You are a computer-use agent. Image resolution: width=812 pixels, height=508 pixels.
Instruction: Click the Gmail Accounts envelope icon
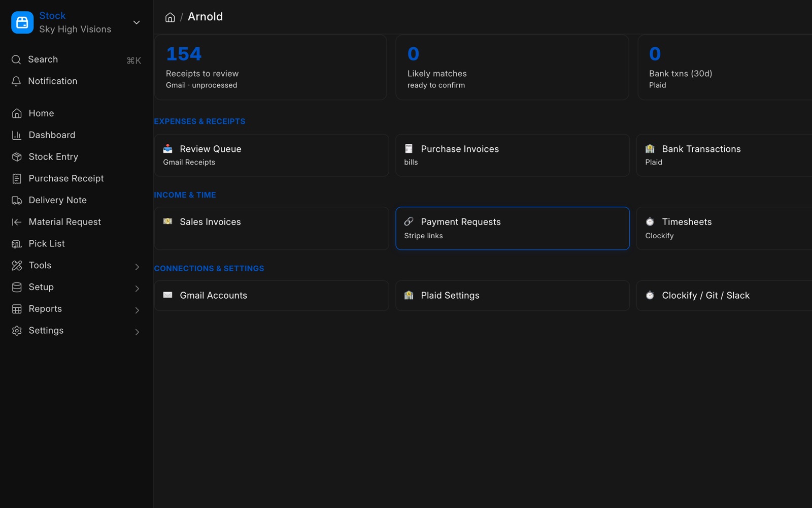point(168,295)
